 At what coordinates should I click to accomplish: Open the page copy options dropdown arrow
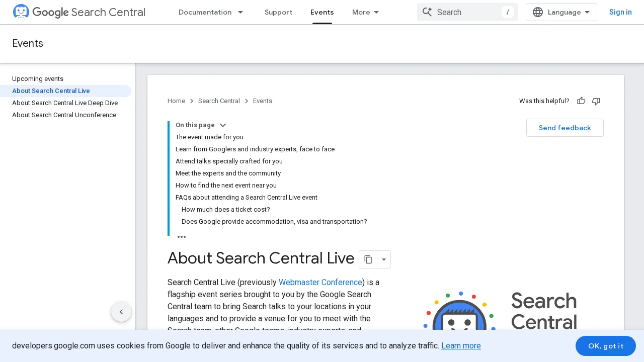coord(384,259)
